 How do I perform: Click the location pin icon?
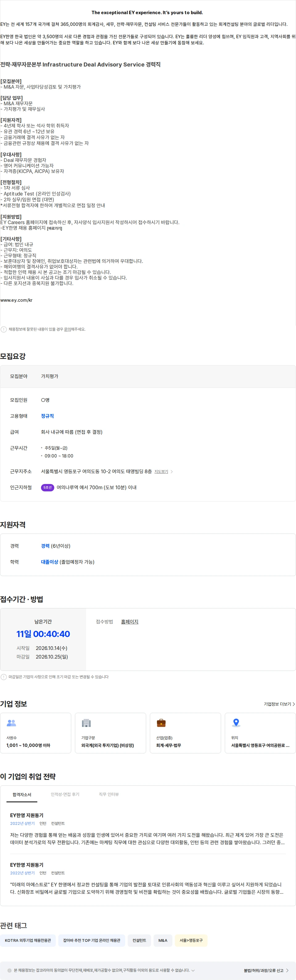pos(236,722)
